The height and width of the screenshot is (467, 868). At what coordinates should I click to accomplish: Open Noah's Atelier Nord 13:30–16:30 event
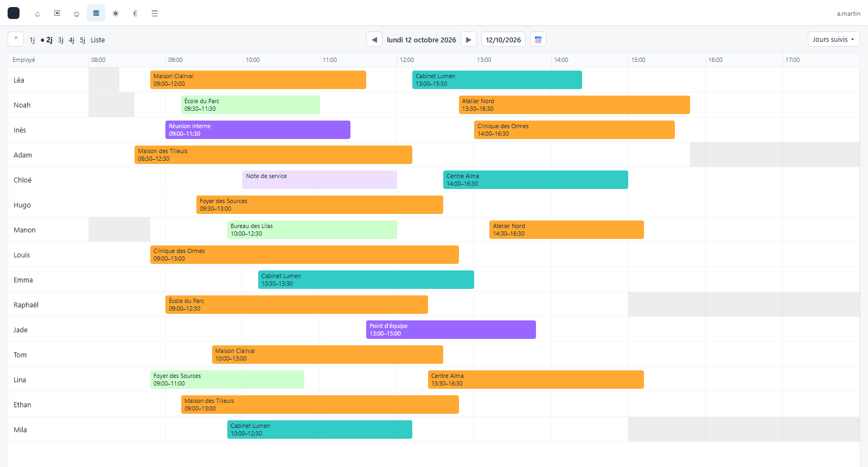tap(575, 105)
